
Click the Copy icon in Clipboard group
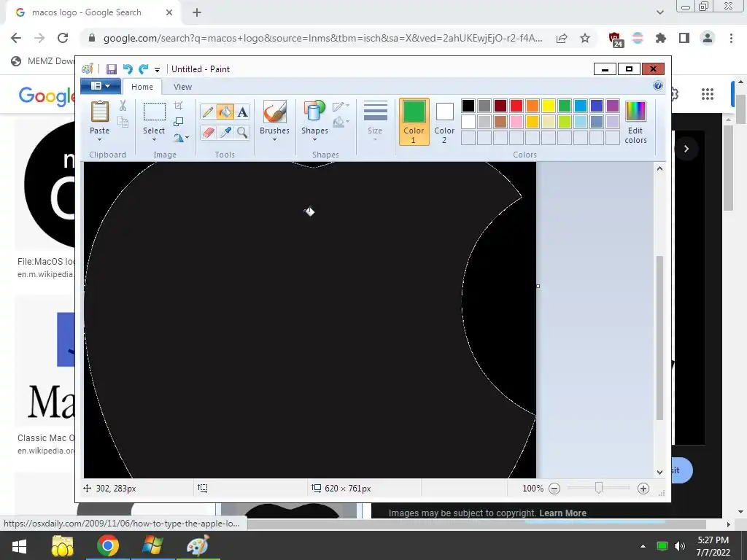click(x=123, y=122)
